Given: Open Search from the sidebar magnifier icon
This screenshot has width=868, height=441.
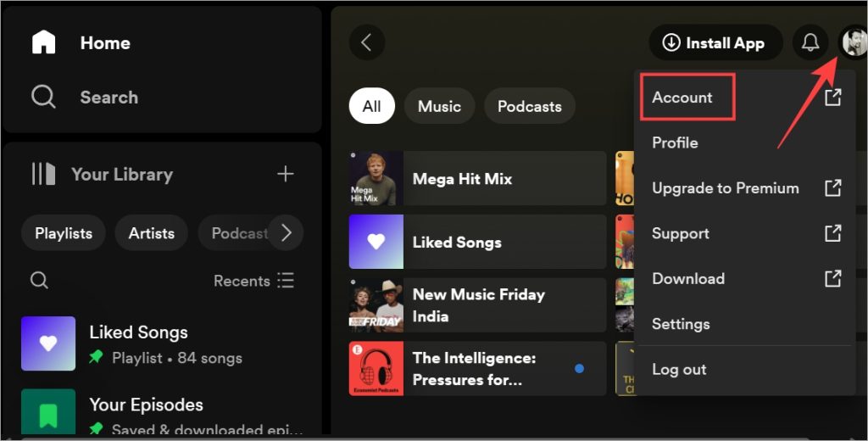Looking at the screenshot, I should point(43,97).
